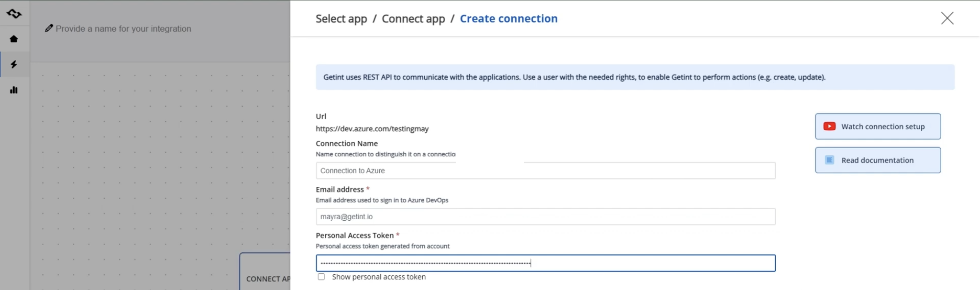Image resolution: width=980 pixels, height=290 pixels.
Task: Click the Email address label
Action: coord(340,189)
